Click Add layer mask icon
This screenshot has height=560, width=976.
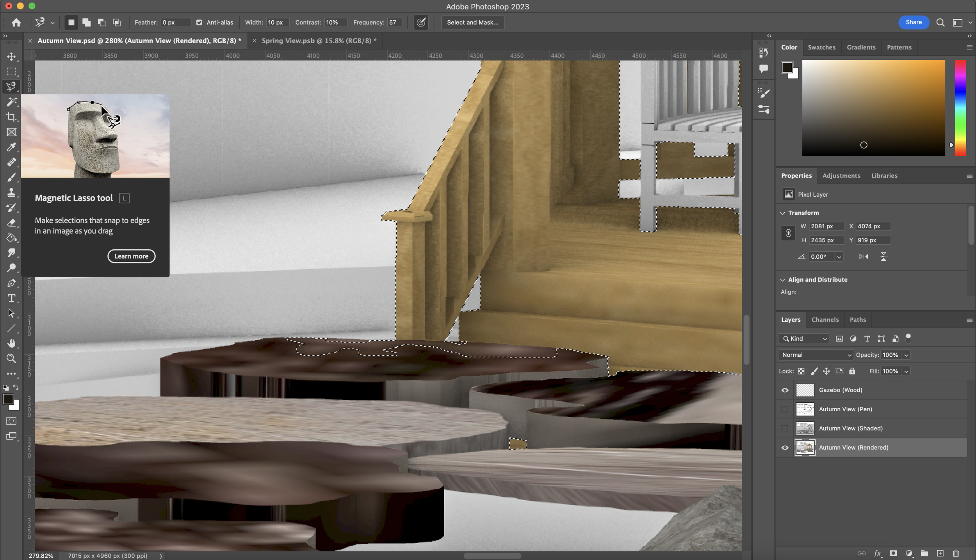click(893, 553)
